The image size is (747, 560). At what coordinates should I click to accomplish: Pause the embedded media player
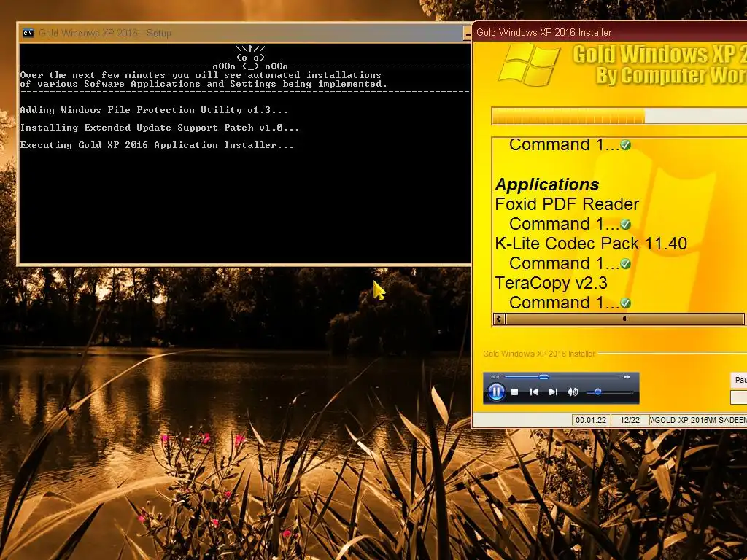(496, 392)
